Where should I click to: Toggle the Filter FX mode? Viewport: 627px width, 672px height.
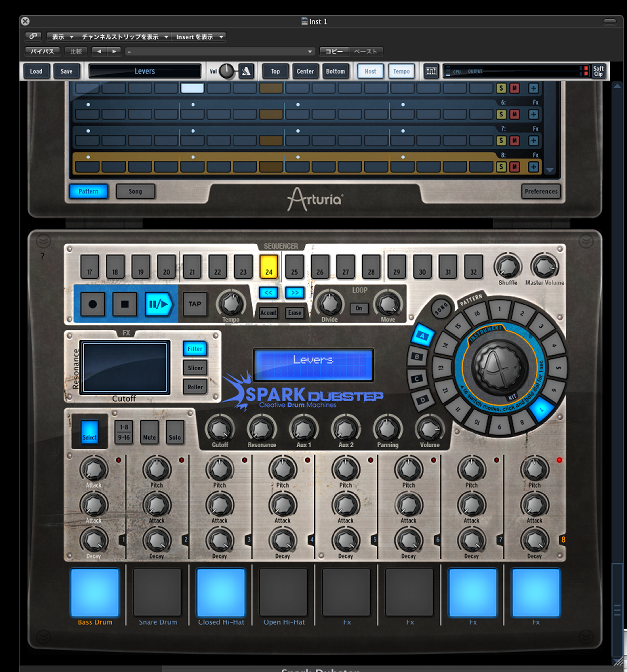tap(195, 349)
